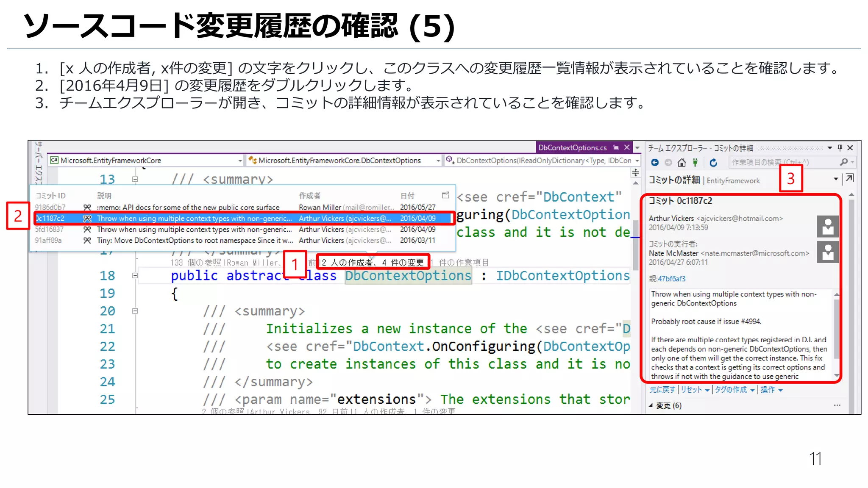The height and width of the screenshot is (488, 868).
Task: Click the commit message box scrollbar
Action: pyautogui.click(x=836, y=330)
